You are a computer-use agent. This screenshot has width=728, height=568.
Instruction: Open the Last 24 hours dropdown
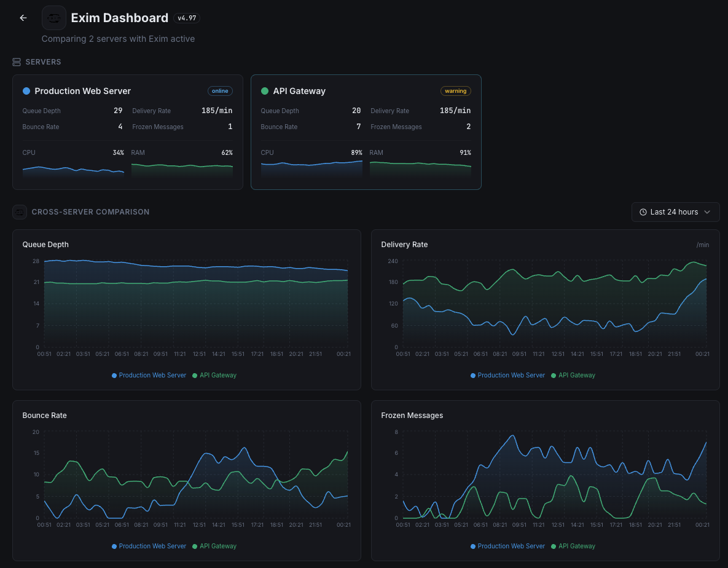pos(675,212)
